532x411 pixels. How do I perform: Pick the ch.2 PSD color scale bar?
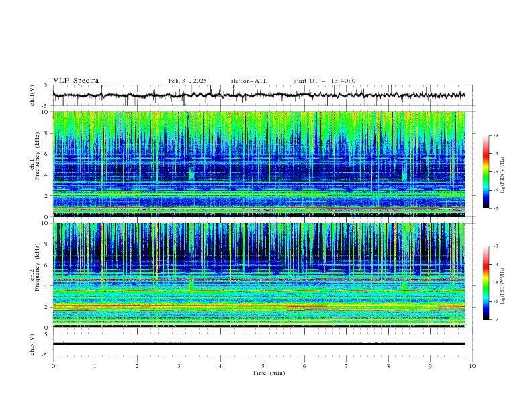coord(486,283)
